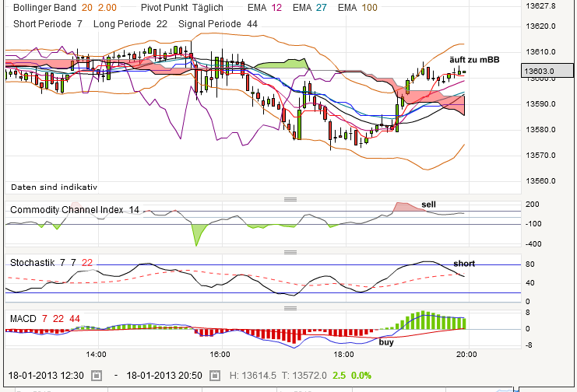This screenshot has height=392, width=577.
Task: Click the 14:00 time axis label
Action: 96,355
